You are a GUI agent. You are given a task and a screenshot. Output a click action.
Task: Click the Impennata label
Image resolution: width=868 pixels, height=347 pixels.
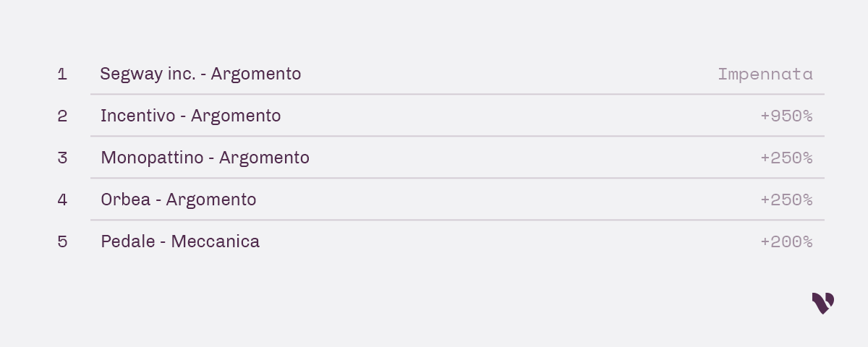coord(765,74)
